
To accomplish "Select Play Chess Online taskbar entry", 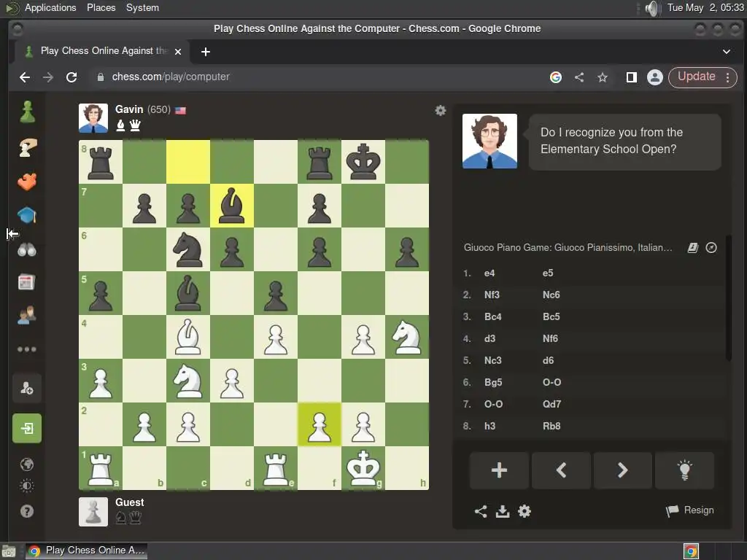I will coord(86,551).
